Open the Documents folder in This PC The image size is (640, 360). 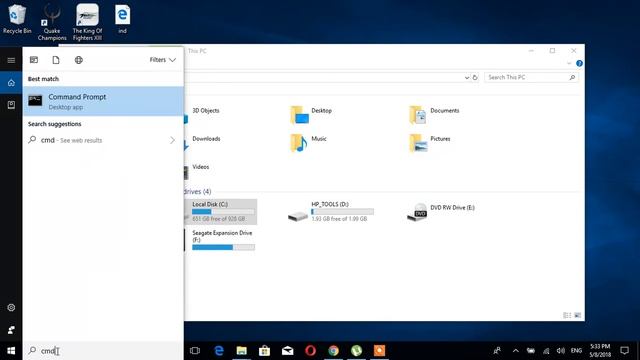coord(435,114)
